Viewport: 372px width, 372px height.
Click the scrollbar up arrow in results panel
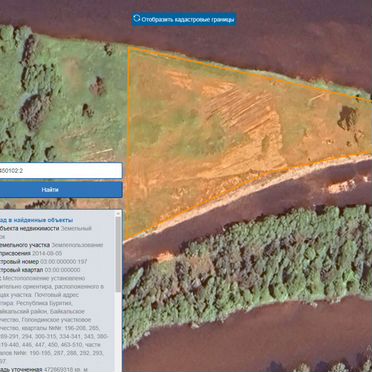click(x=118, y=214)
